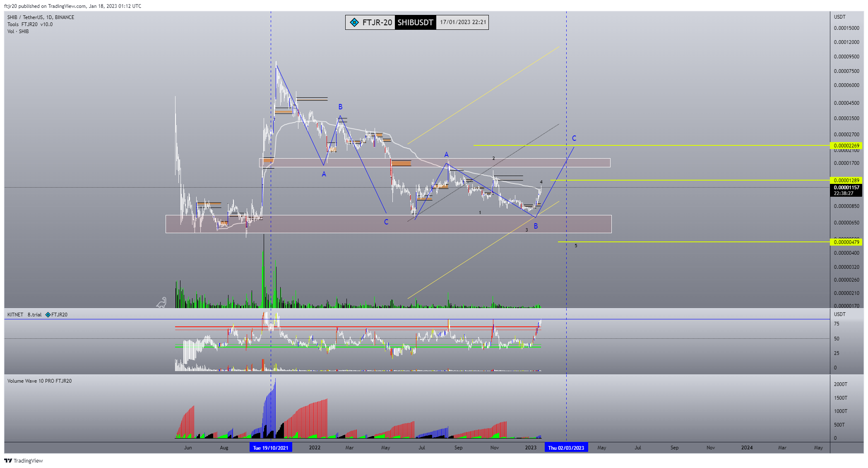This screenshot has width=868, height=468.
Task: Click the 0.00000850 price axis value
Action: click(846, 206)
